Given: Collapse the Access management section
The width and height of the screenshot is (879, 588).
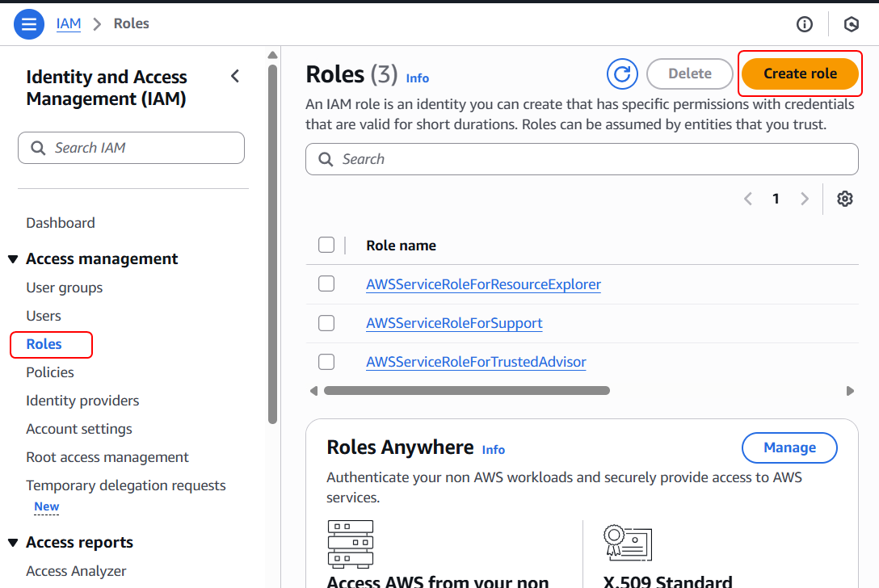Looking at the screenshot, I should [x=13, y=259].
